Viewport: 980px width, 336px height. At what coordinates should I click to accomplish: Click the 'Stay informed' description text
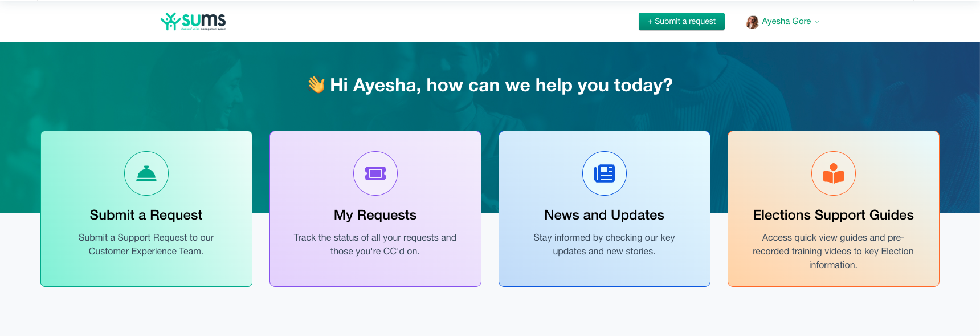coord(605,238)
